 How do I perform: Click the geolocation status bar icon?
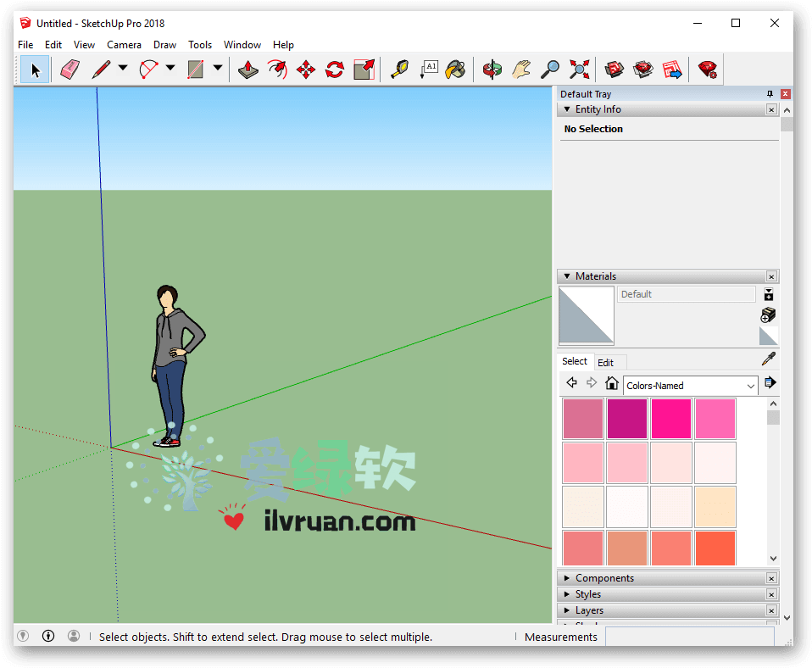pyautogui.click(x=23, y=636)
